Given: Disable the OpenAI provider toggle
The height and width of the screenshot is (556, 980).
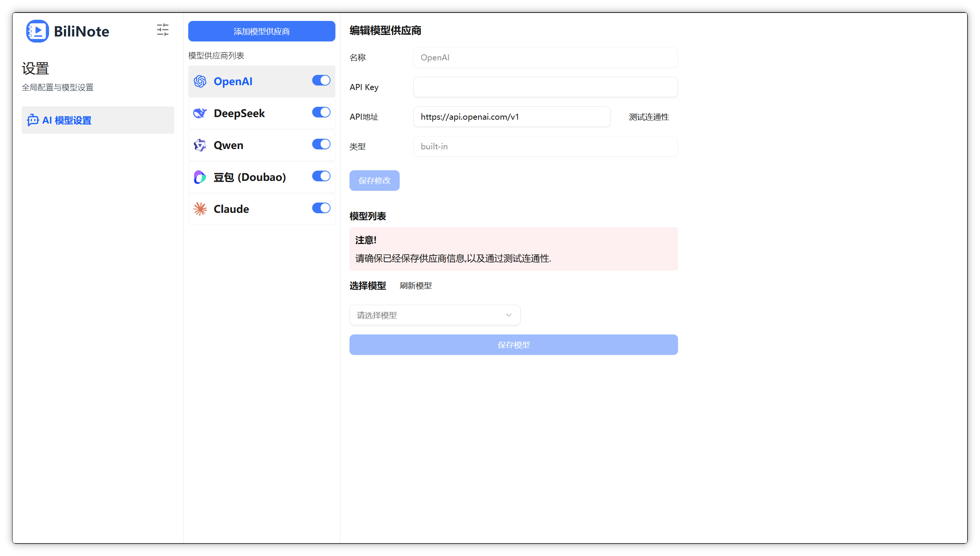Looking at the screenshot, I should [x=321, y=80].
